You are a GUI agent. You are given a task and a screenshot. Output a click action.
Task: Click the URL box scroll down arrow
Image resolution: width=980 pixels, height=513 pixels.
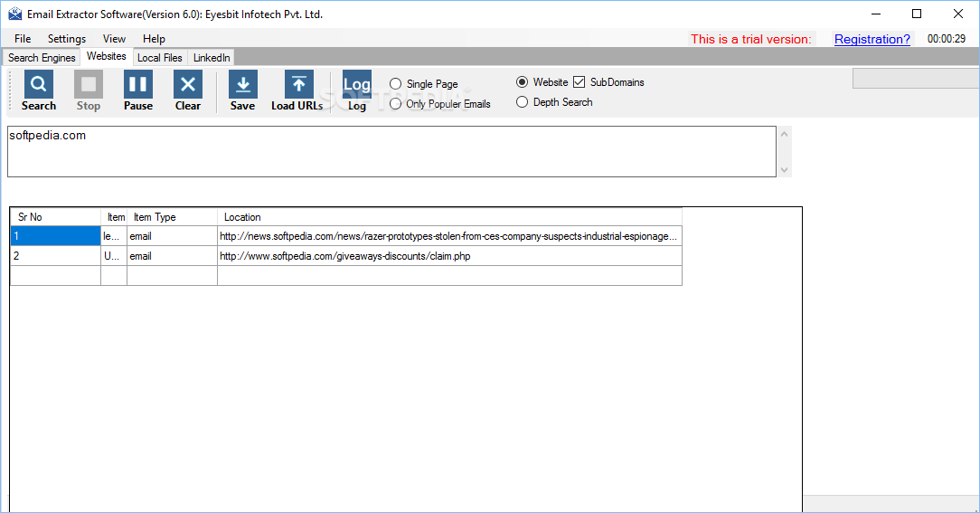[785, 170]
